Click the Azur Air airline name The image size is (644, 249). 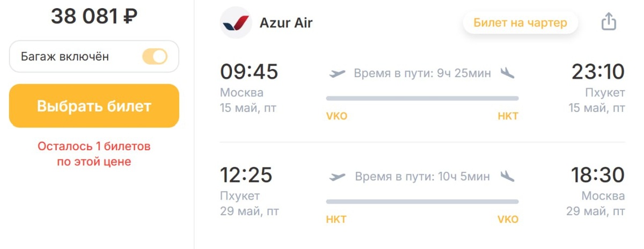click(x=286, y=23)
